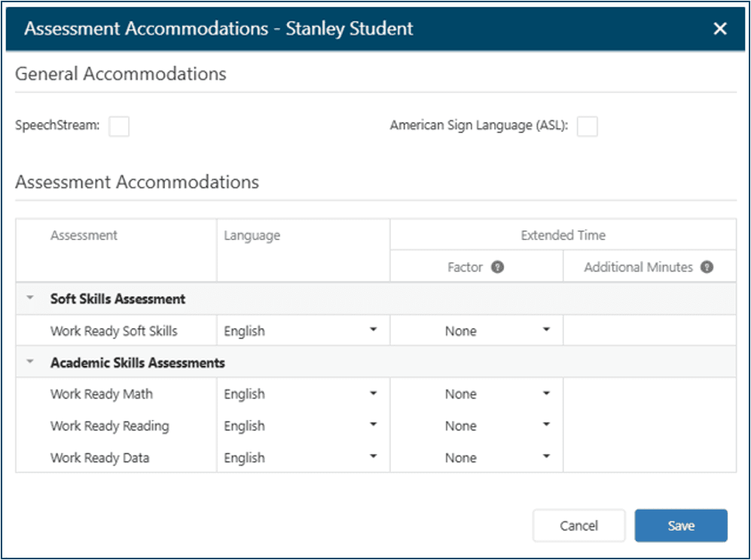Screen dimensions: 751x560
Task: Click Additional Minutes field for Work Ready Soft Skills
Action: pyautogui.click(x=649, y=330)
